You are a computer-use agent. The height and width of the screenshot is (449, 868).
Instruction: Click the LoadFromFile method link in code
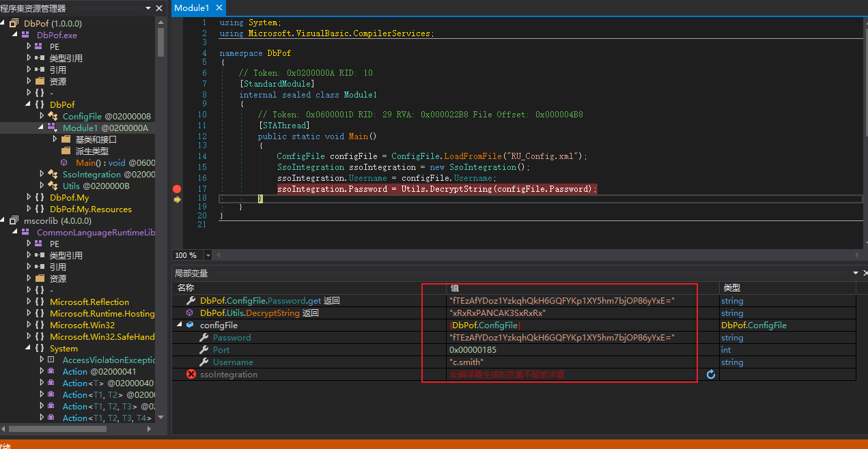click(x=471, y=156)
